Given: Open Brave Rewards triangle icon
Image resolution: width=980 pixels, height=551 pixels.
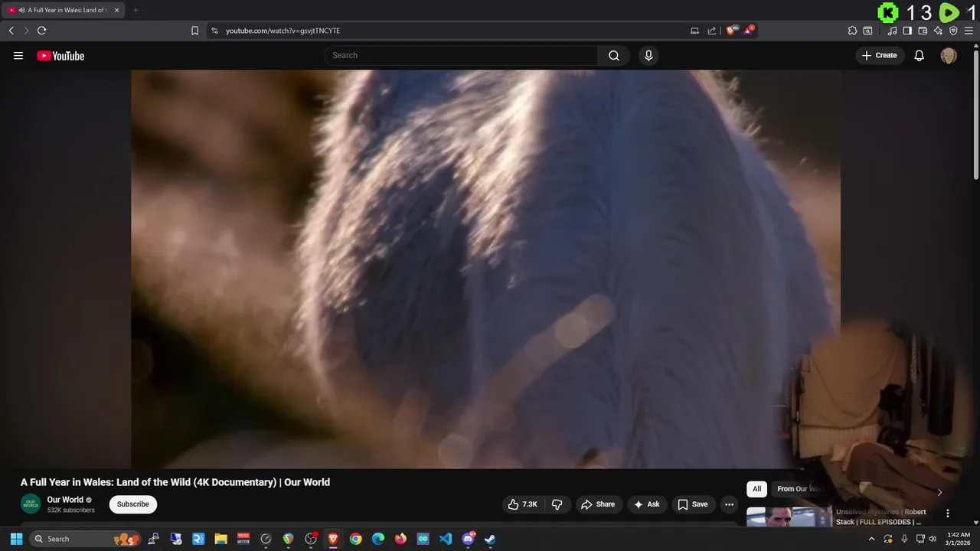Looking at the screenshot, I should [749, 31].
